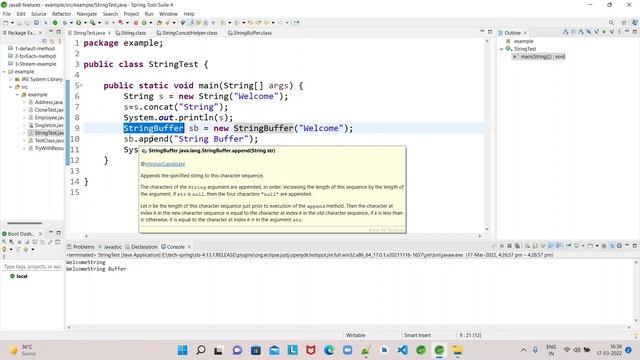This screenshot has height=360, width=640.
Task: Collapse all in Package Explorer toolbar
Action: click(44, 41)
